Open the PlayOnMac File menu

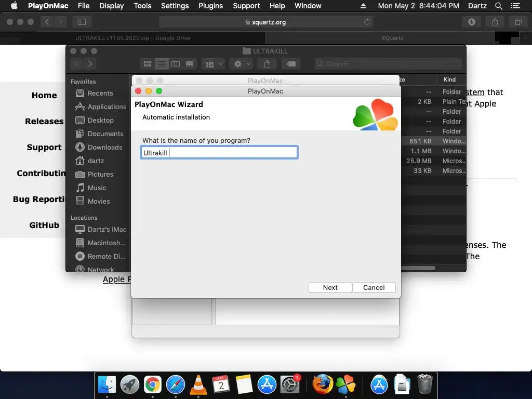[x=84, y=6]
